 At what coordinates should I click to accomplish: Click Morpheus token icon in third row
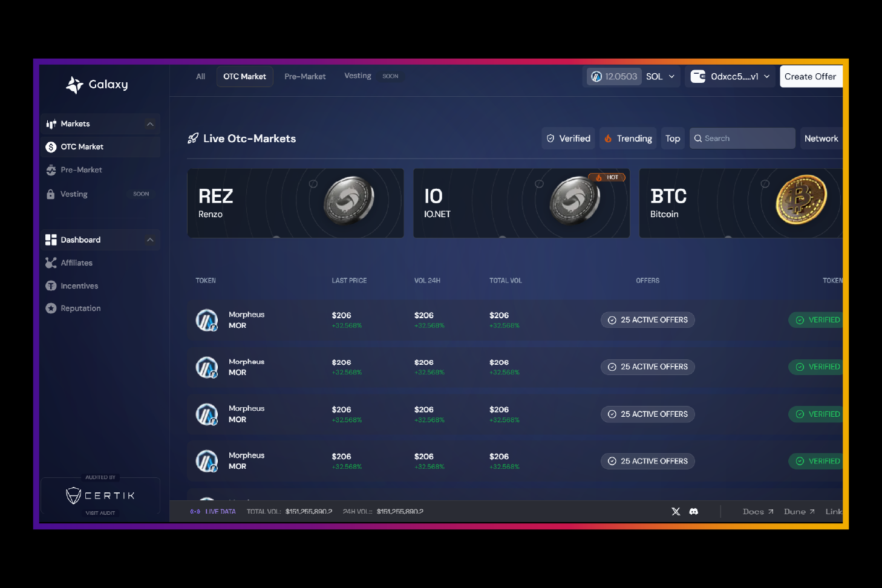[x=207, y=414]
